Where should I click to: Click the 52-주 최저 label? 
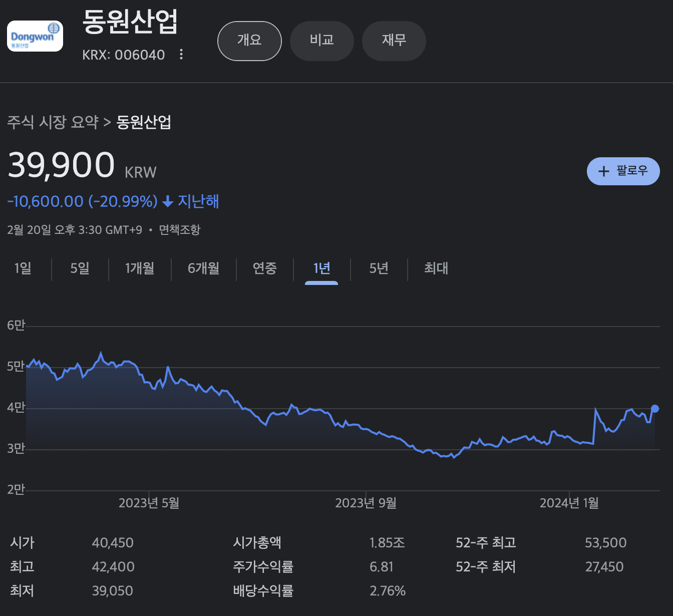tap(486, 567)
